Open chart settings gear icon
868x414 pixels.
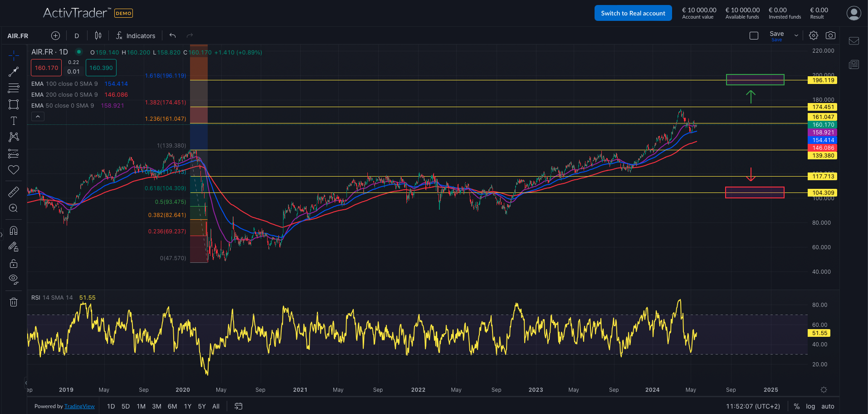coord(814,35)
